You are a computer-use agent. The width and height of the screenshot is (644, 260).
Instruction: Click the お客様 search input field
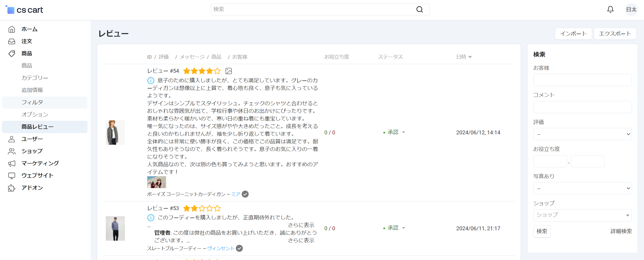(582, 80)
